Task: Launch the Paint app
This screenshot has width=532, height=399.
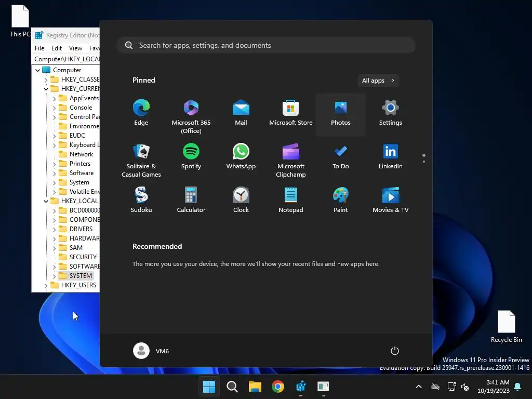Action: (x=341, y=200)
